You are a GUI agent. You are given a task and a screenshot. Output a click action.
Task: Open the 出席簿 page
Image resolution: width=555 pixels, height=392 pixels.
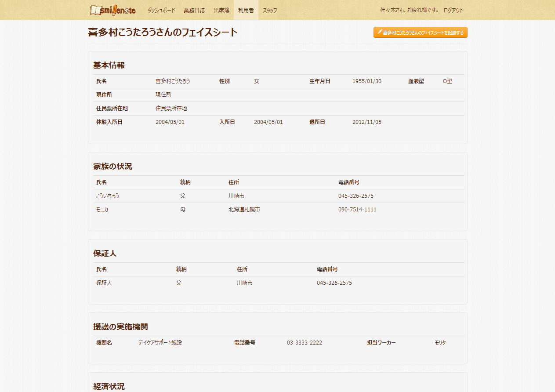pos(221,10)
